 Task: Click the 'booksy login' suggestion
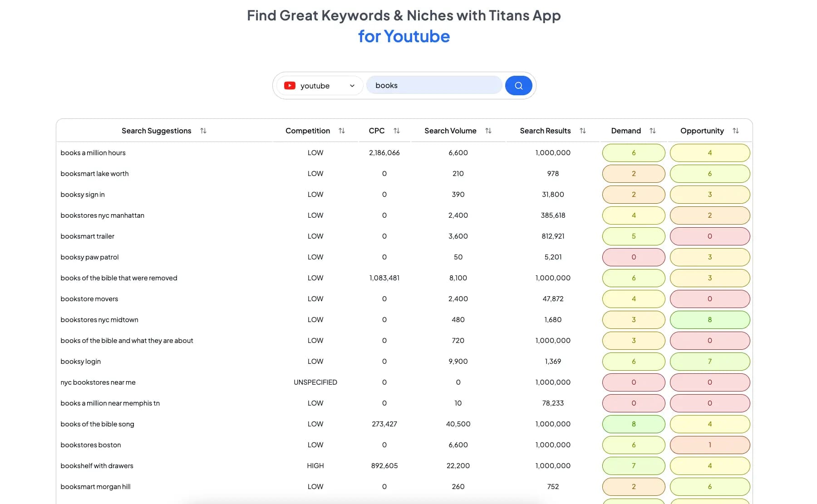[81, 362]
